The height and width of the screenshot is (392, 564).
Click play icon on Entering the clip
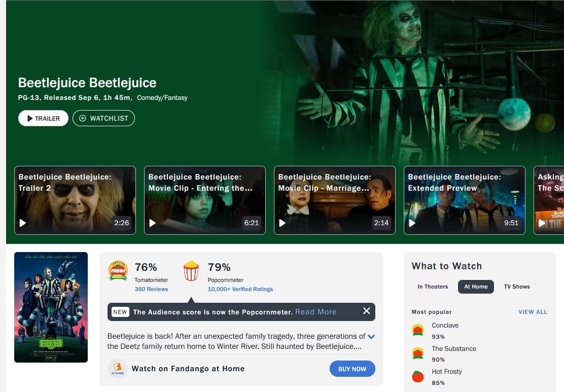(153, 223)
